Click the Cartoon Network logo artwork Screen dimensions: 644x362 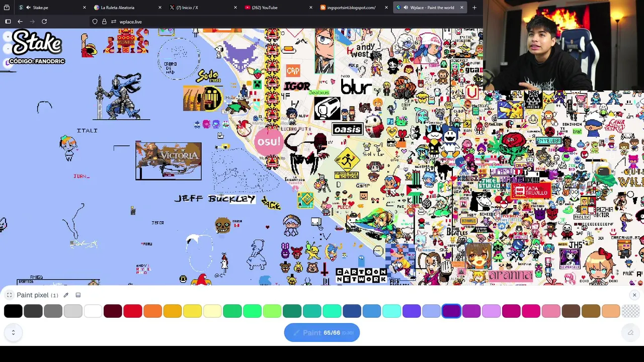click(361, 275)
